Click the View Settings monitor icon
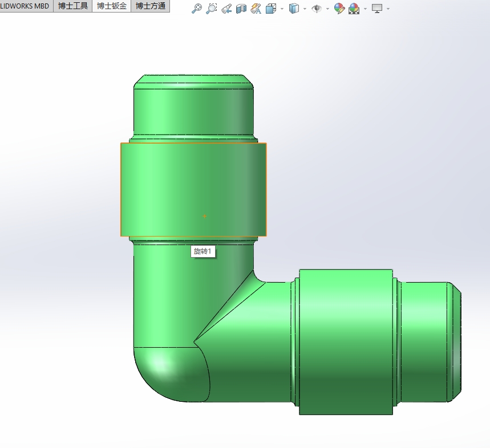The width and height of the screenshot is (490, 448). pyautogui.click(x=377, y=9)
